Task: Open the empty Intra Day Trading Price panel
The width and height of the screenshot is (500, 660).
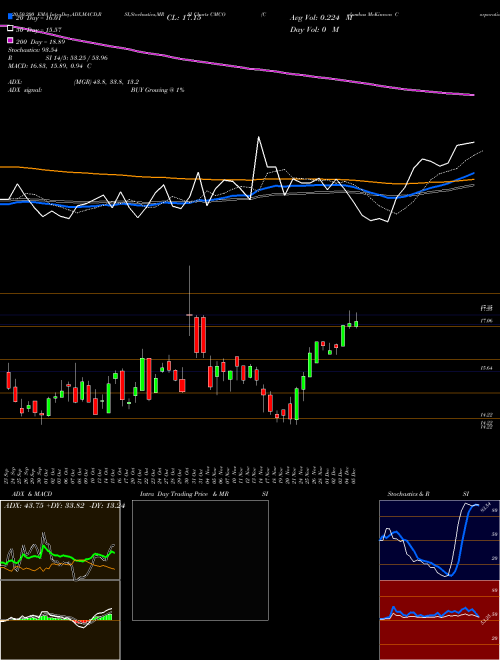Action: [200, 560]
